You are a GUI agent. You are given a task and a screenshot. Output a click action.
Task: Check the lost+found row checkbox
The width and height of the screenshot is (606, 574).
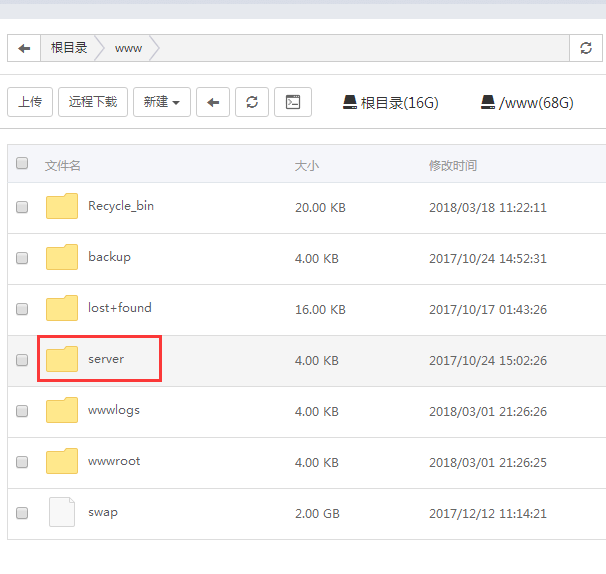[x=22, y=309]
